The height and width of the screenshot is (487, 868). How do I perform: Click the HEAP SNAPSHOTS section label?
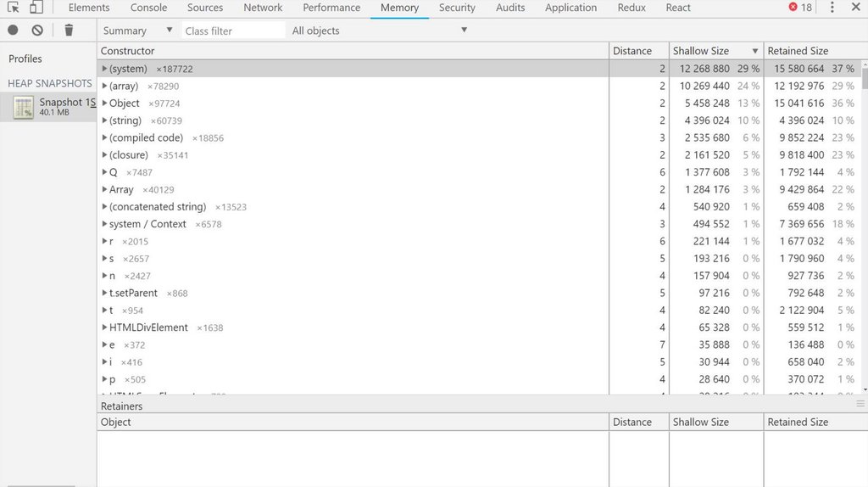tap(50, 83)
